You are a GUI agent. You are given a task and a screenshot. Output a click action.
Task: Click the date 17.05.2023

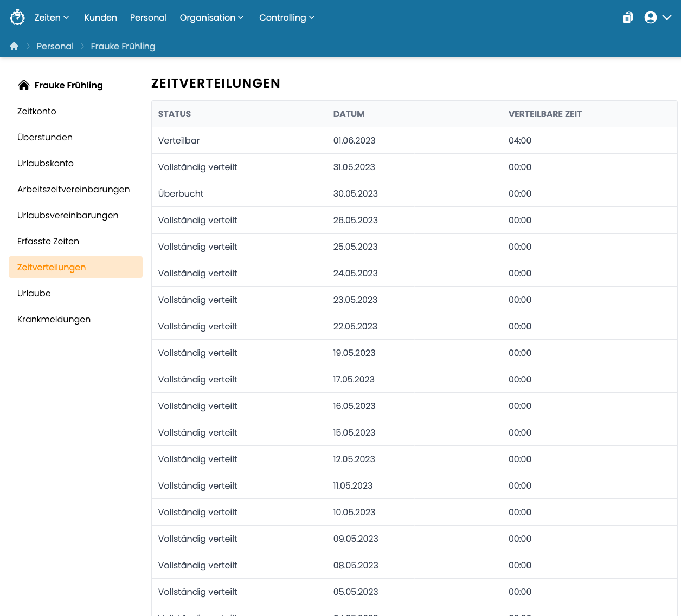click(354, 379)
